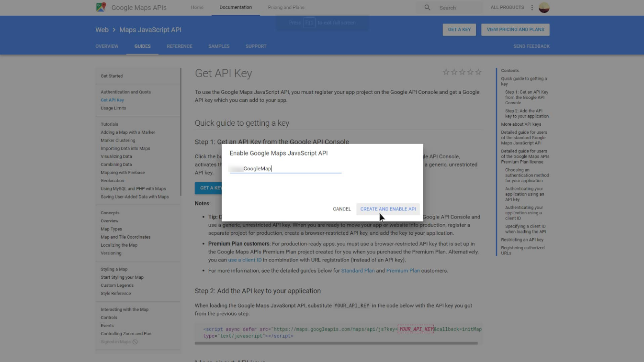This screenshot has height=362, width=644.
Task: Switch to the Guides tab
Action: pyautogui.click(x=142, y=46)
